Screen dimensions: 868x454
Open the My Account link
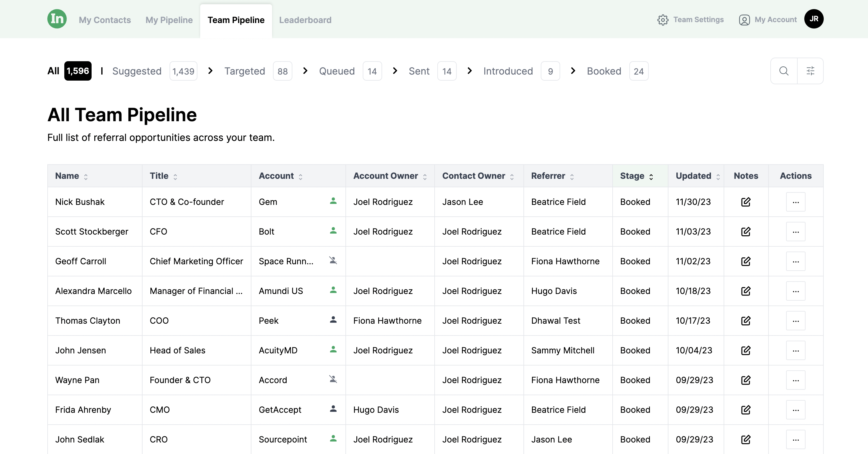(x=775, y=20)
